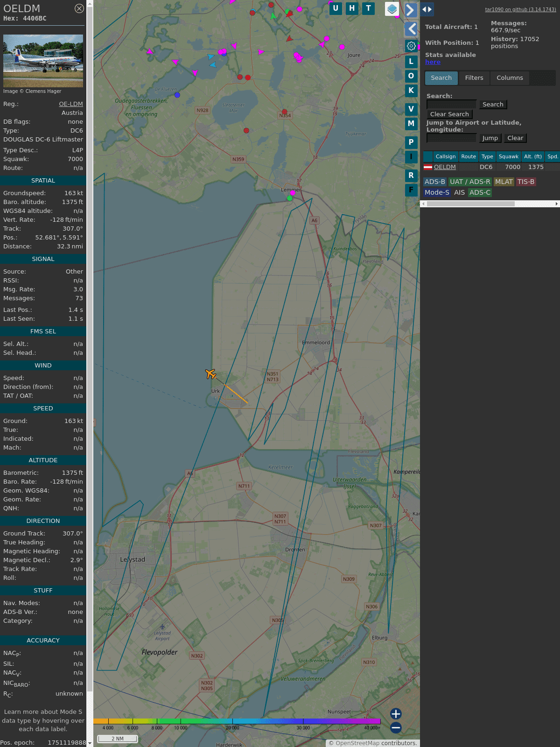The image size is (560, 747).
Task: Open the DC-6 aircraft photo thumbnail
Action: pyautogui.click(x=43, y=61)
